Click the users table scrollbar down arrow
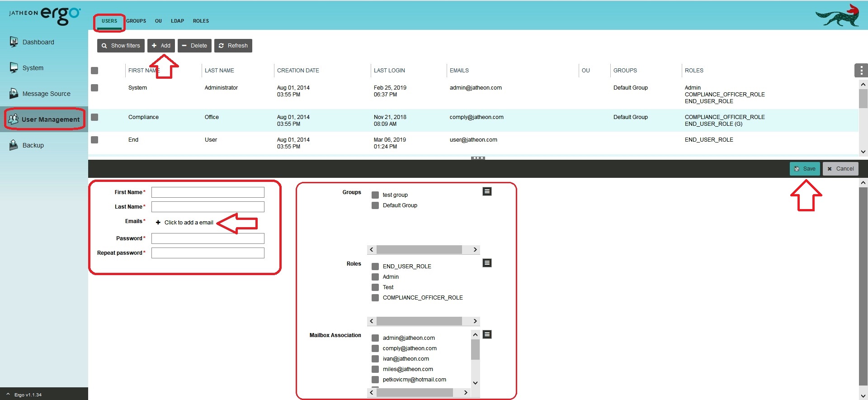Image resolution: width=868 pixels, height=400 pixels. (x=863, y=152)
